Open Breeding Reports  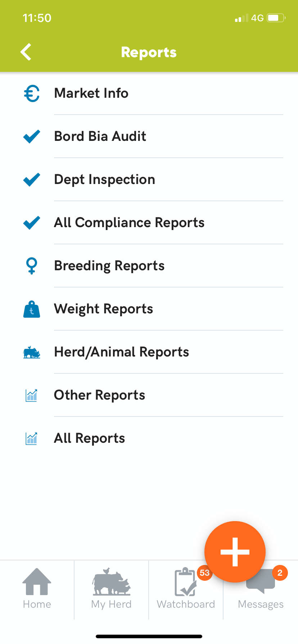coord(109,266)
